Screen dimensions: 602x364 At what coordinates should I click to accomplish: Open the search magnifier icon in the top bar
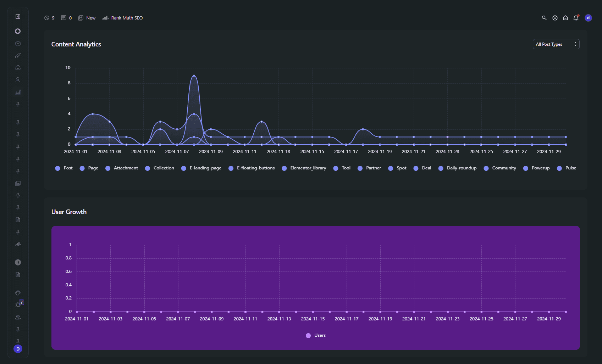click(x=544, y=18)
